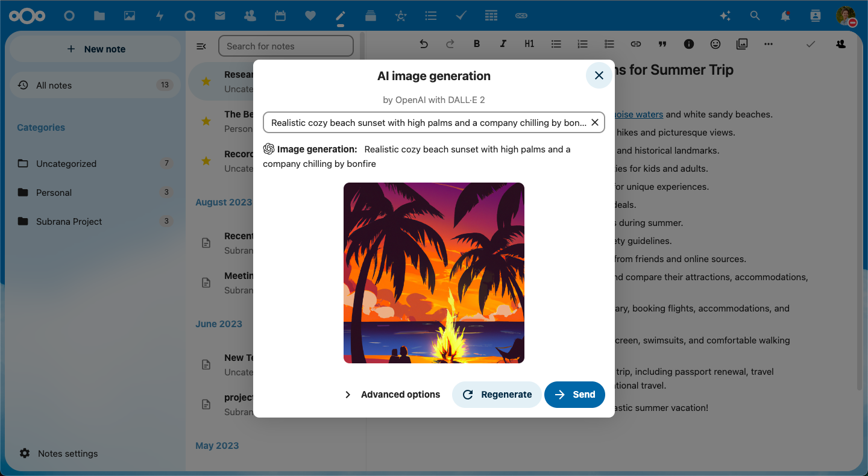
Task: Click the generated beach sunset image
Action: 434,273
